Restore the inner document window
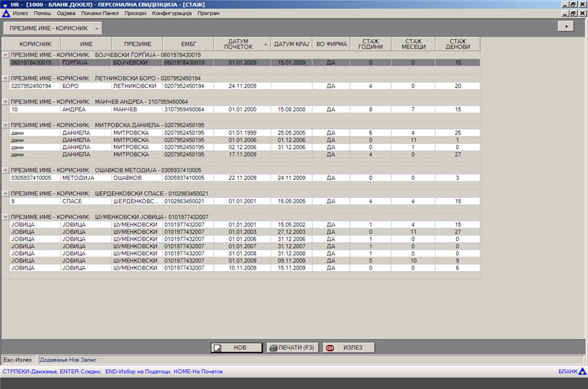 (x=573, y=13)
